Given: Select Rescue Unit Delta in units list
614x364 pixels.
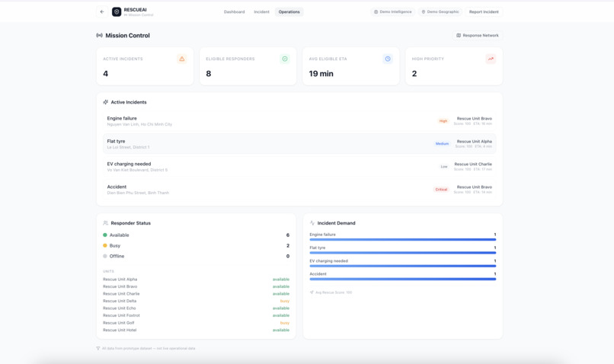Looking at the screenshot, I should [120, 301].
